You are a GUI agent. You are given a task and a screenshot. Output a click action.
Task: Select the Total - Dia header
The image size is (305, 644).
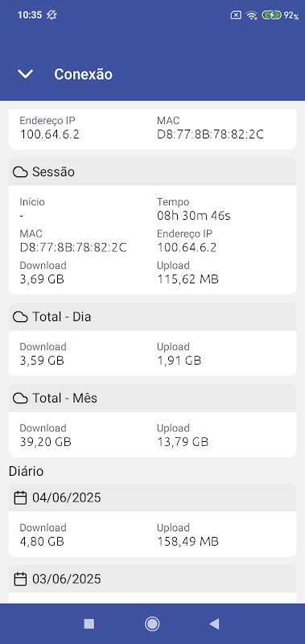click(x=152, y=316)
